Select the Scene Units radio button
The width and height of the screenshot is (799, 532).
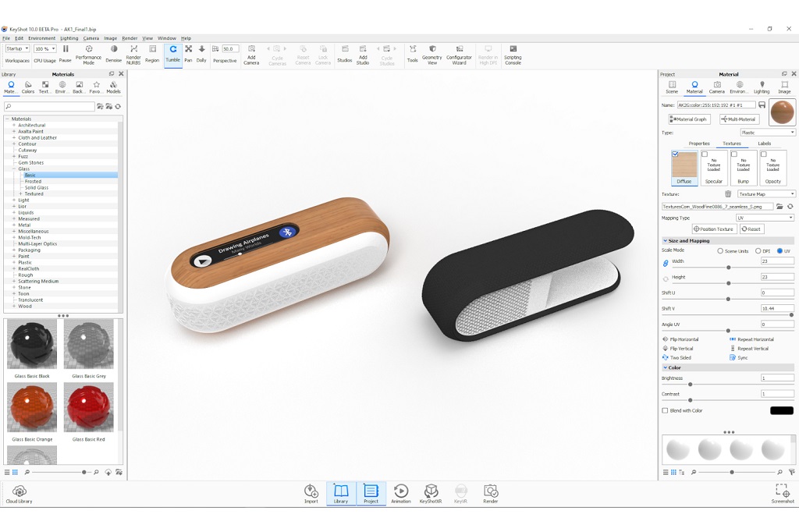tap(720, 250)
